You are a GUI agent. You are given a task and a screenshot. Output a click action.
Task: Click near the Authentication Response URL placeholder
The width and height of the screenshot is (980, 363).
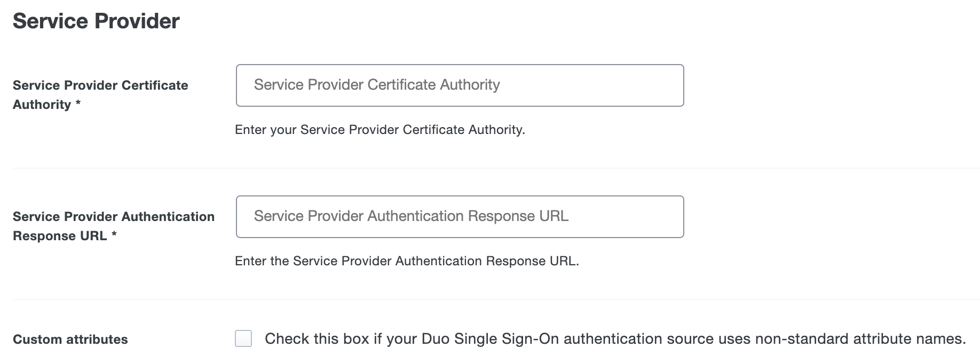tap(411, 216)
